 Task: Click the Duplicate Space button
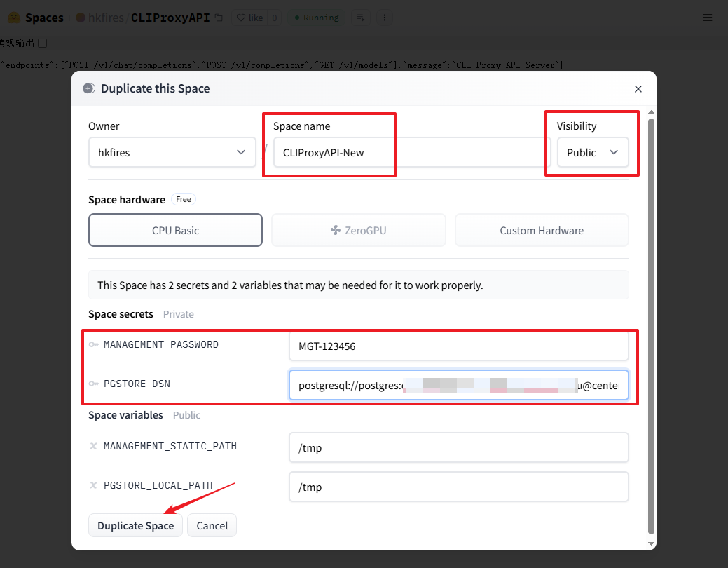pos(135,526)
